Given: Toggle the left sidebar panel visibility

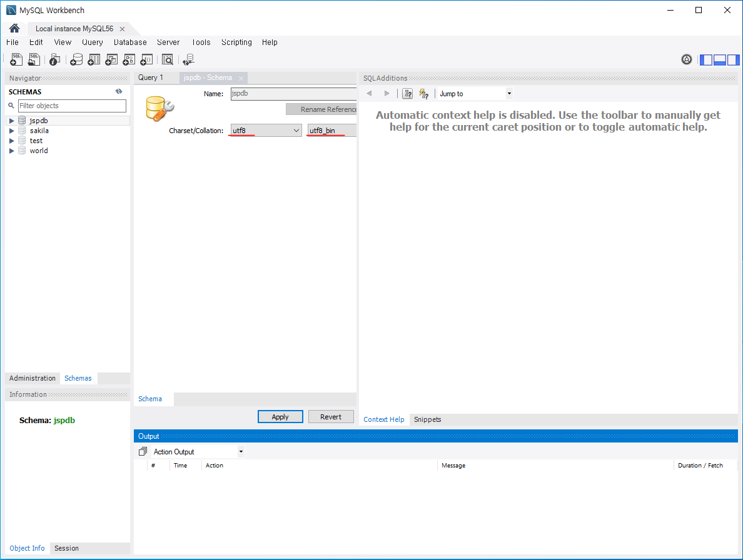Looking at the screenshot, I should pyautogui.click(x=707, y=59).
